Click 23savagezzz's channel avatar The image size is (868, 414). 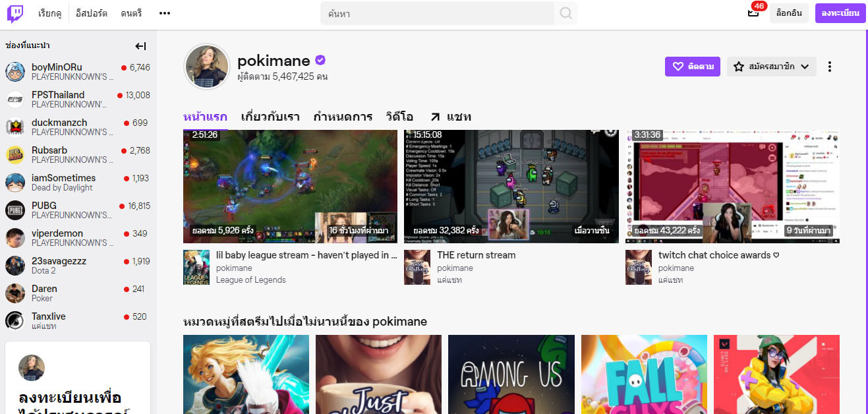pyautogui.click(x=15, y=266)
